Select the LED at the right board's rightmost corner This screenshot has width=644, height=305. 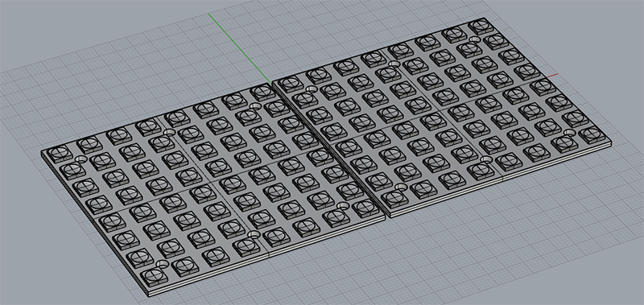(x=591, y=134)
